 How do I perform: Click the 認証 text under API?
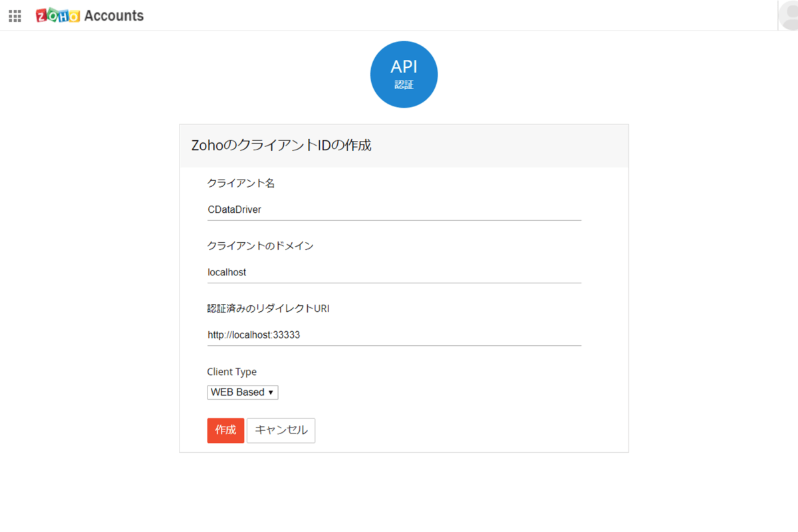coord(404,84)
